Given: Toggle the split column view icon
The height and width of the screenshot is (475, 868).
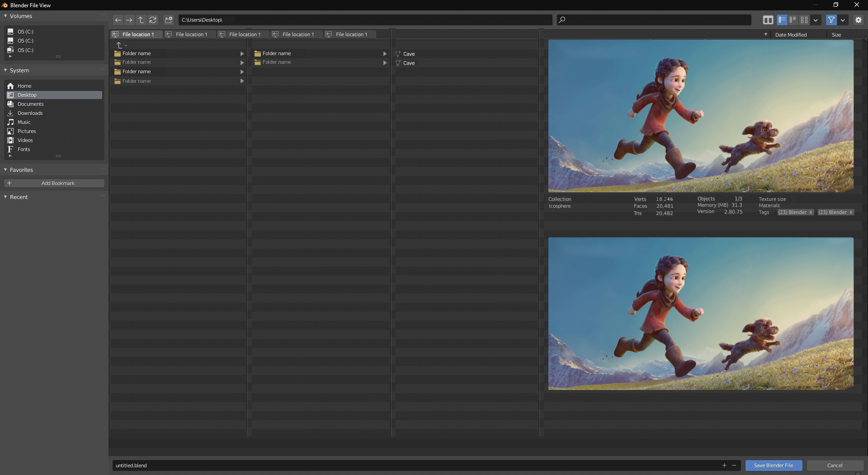Looking at the screenshot, I should (x=768, y=20).
